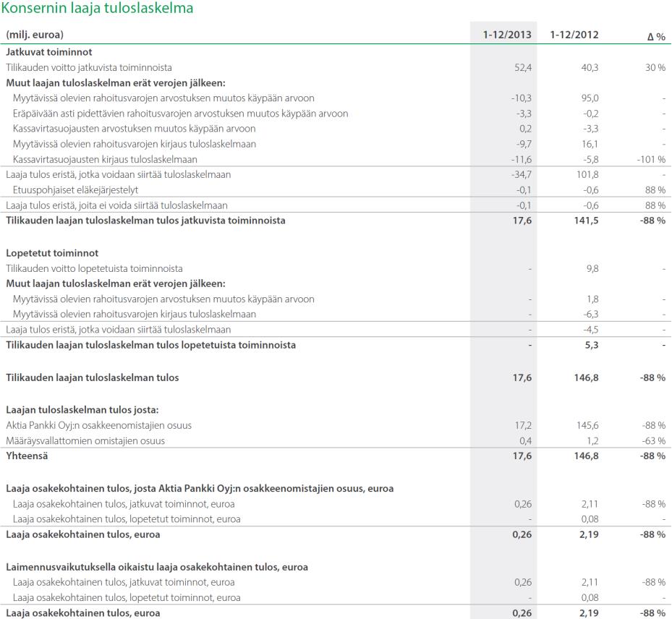
Task: Click the value '9,8'
Action: tap(592, 268)
